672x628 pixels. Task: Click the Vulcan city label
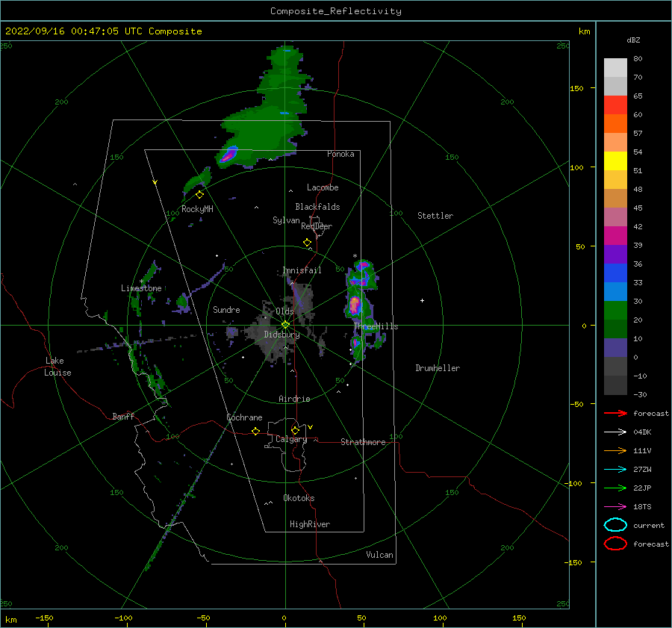[x=379, y=554]
